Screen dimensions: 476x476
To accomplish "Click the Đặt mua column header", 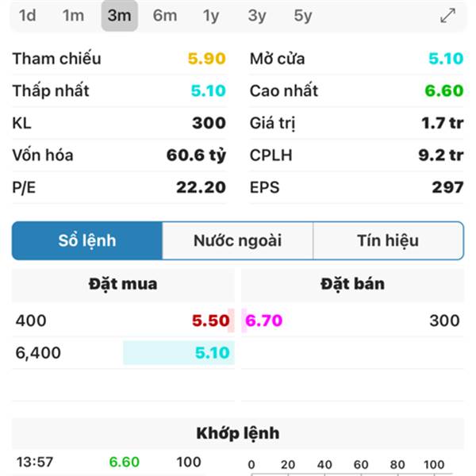I will tap(123, 285).
